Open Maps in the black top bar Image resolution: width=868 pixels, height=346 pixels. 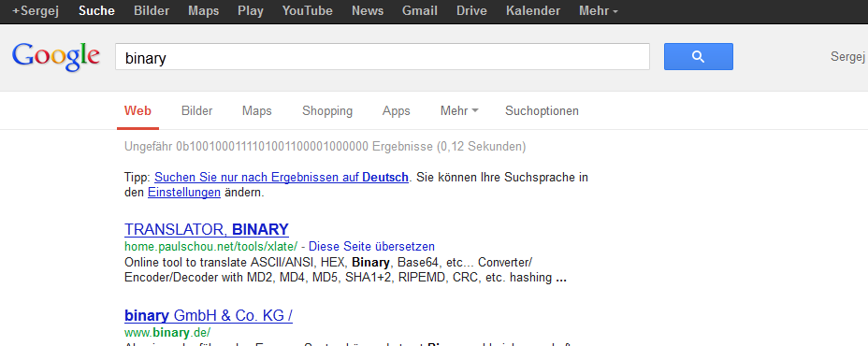(203, 11)
